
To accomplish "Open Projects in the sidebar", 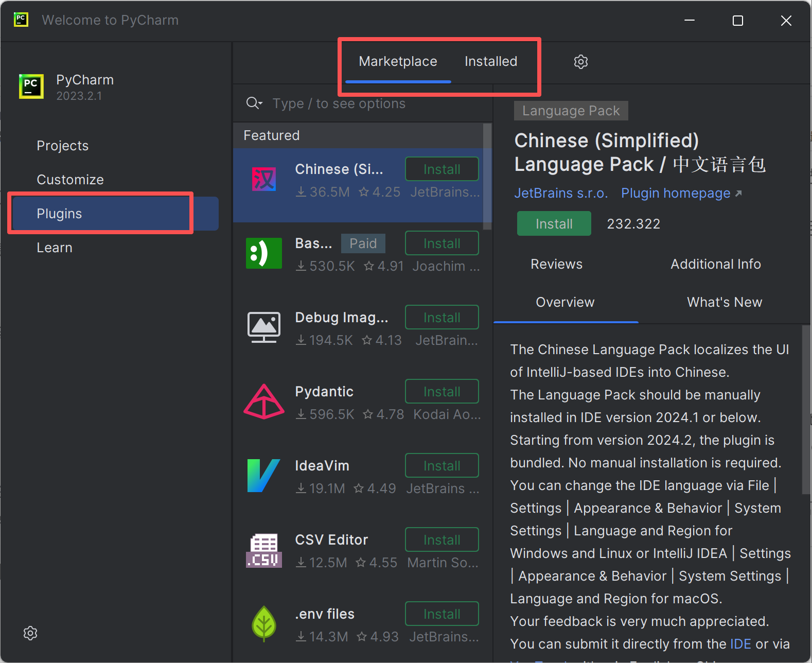I will tap(62, 146).
